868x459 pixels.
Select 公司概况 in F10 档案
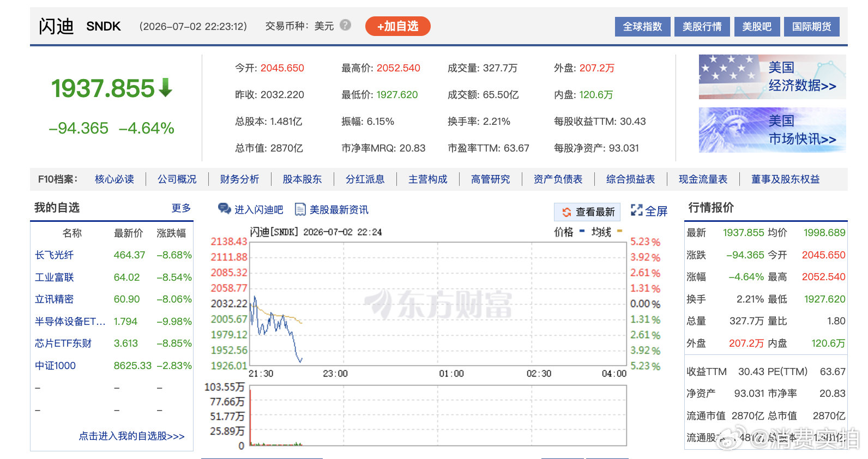[x=177, y=179]
